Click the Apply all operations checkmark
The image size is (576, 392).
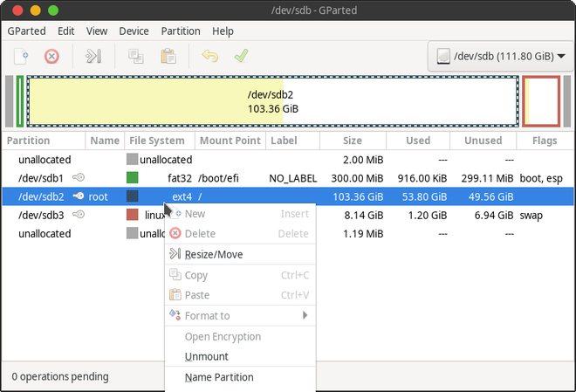[x=242, y=56]
